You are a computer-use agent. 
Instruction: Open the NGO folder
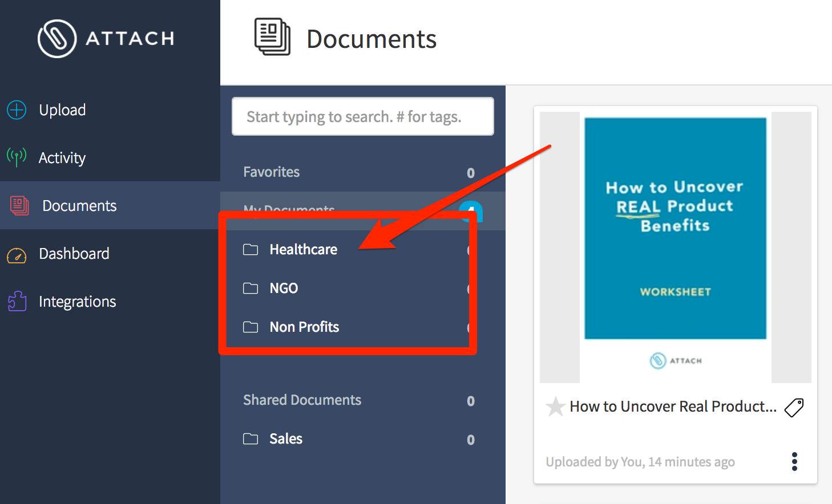pyautogui.click(x=284, y=288)
